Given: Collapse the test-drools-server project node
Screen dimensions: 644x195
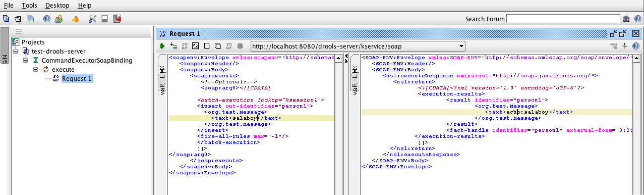Looking at the screenshot, I should tap(16, 52).
